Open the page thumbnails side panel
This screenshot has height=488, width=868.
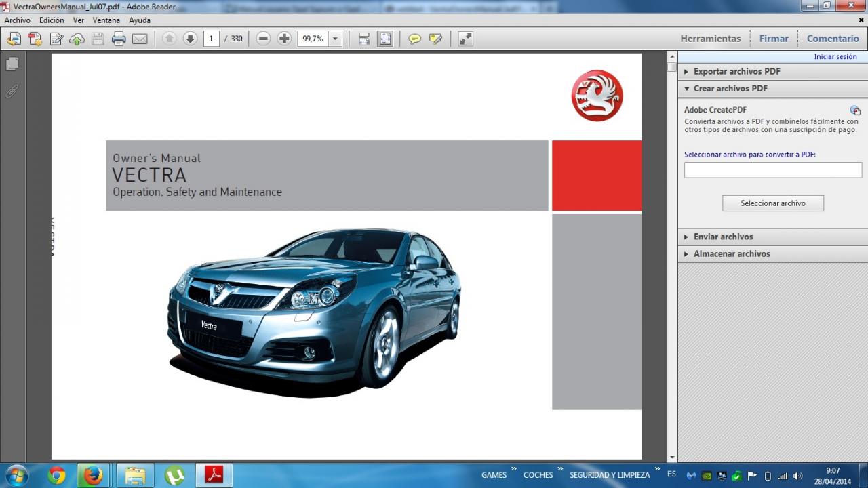coord(12,64)
